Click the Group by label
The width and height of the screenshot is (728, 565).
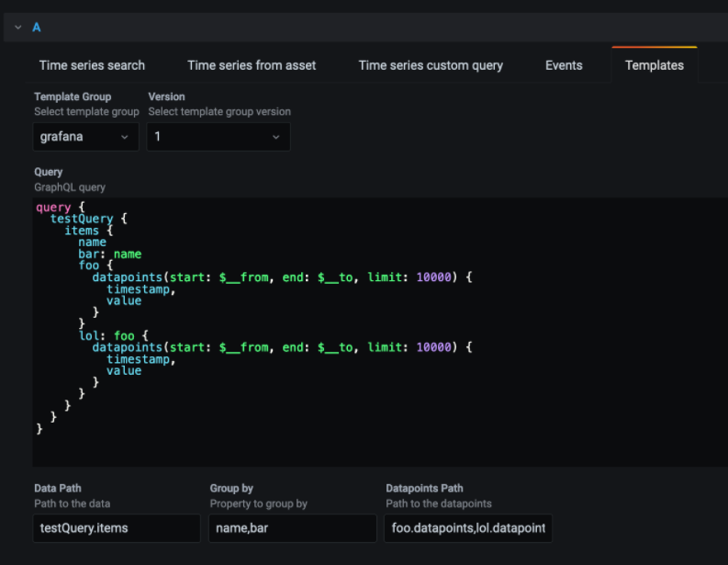point(231,489)
